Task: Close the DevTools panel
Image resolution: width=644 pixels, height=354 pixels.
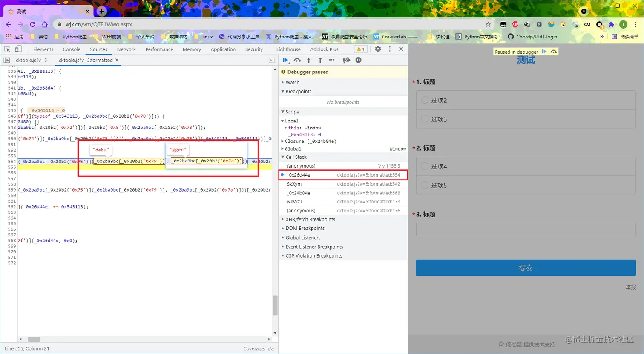Action: [401, 49]
